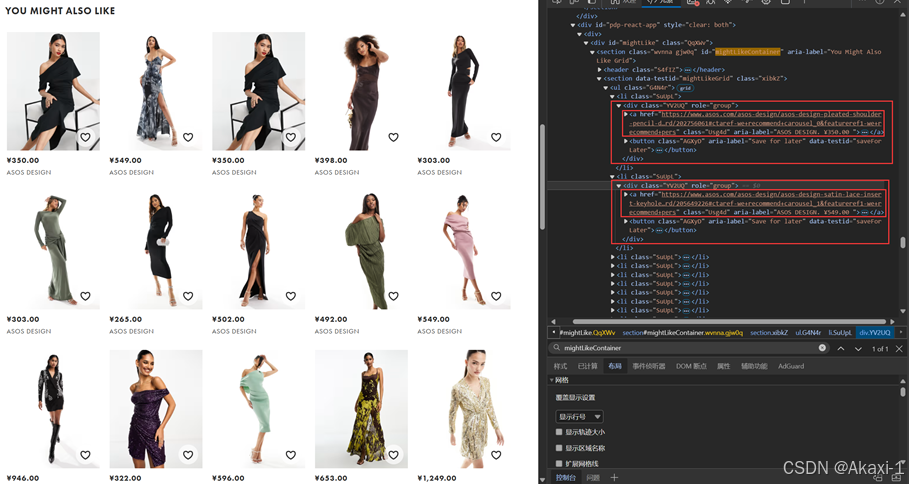Favorite the ¥946.00 blazer dress
909x484 pixels.
click(x=85, y=455)
